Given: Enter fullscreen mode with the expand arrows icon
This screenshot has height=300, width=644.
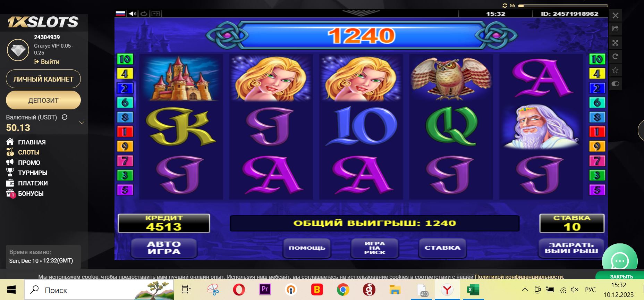Looking at the screenshot, I should point(615,43).
